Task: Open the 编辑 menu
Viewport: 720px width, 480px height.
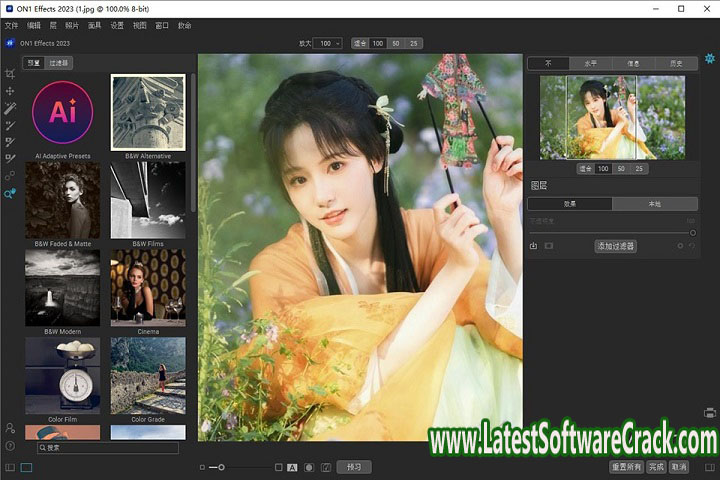Action: point(34,25)
